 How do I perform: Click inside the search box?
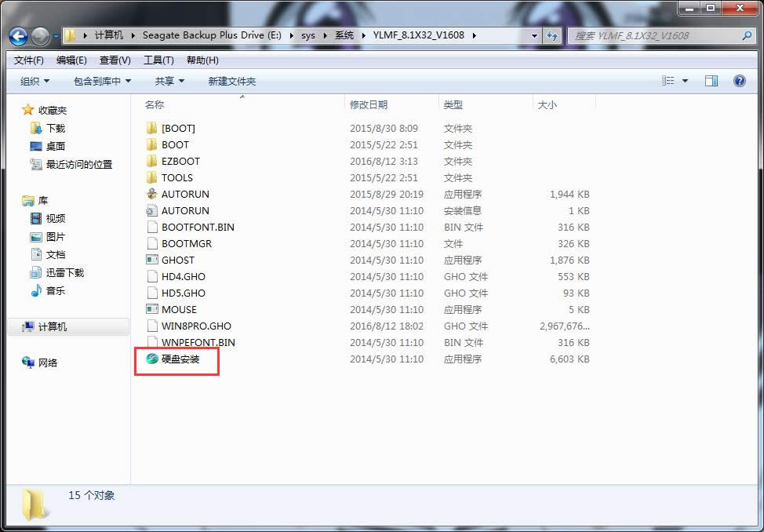[x=659, y=35]
